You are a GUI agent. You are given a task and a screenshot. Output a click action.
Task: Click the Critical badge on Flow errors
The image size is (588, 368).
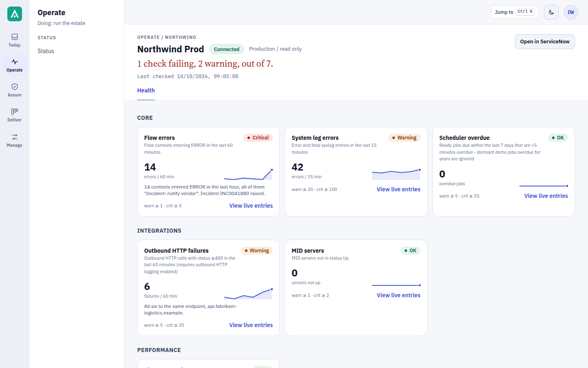tap(258, 138)
